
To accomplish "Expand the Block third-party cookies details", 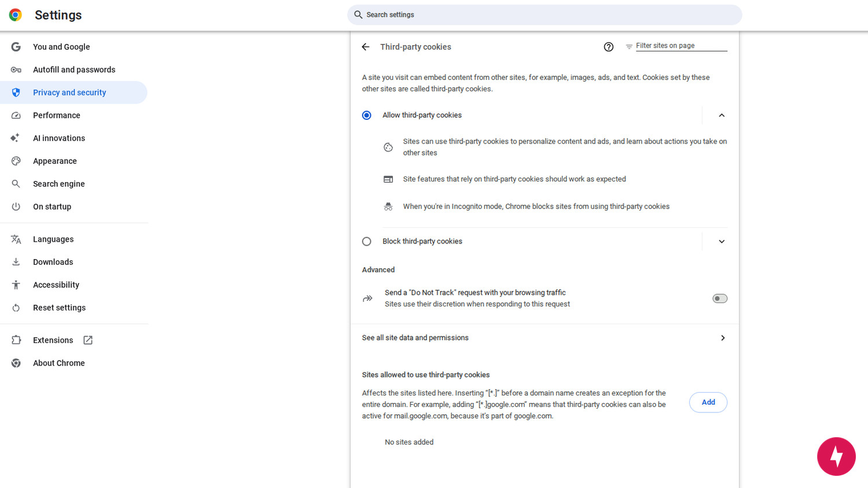I will click(722, 241).
